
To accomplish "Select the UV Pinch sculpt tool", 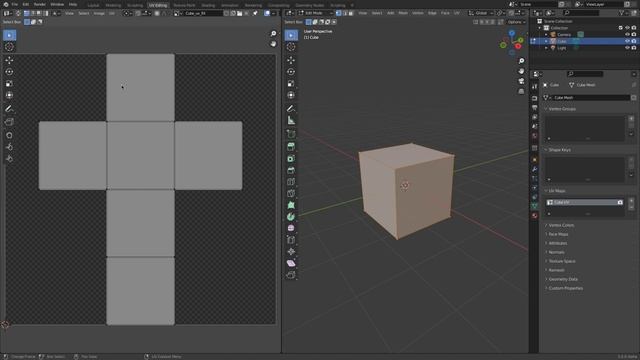I will 9,158.
